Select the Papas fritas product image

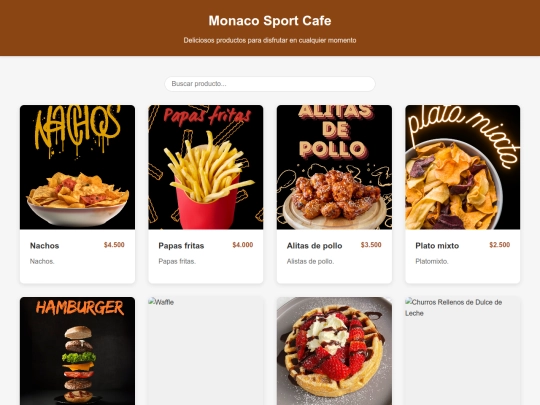tap(206, 167)
